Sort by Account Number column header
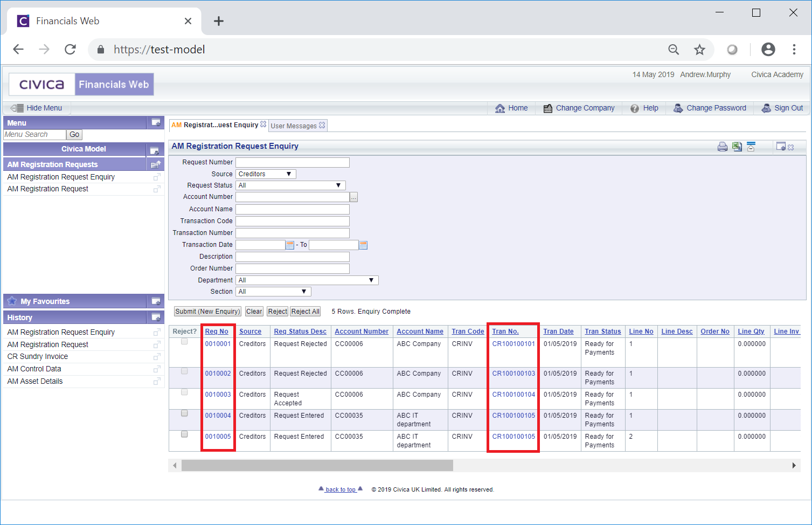The height and width of the screenshot is (525, 812). [x=362, y=331]
